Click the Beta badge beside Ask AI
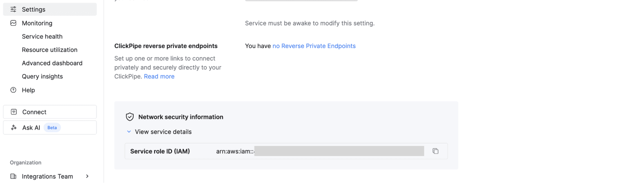The height and width of the screenshot is (183, 644). (x=52, y=128)
